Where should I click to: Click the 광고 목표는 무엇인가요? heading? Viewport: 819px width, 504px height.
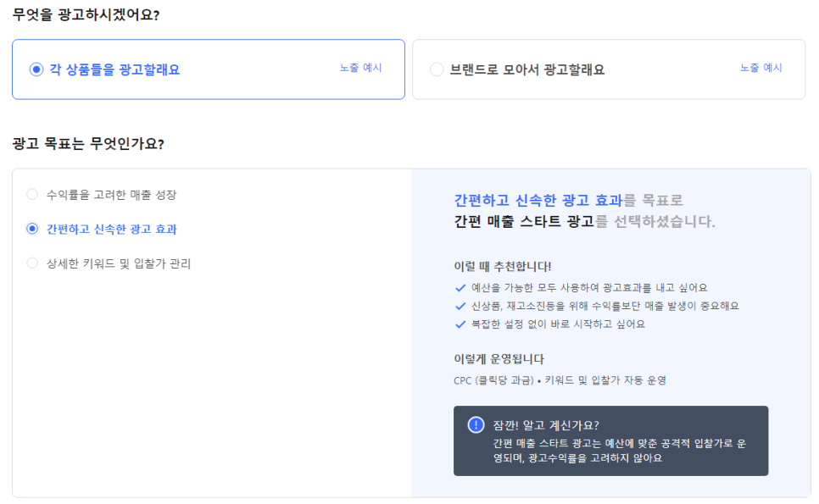(88, 143)
